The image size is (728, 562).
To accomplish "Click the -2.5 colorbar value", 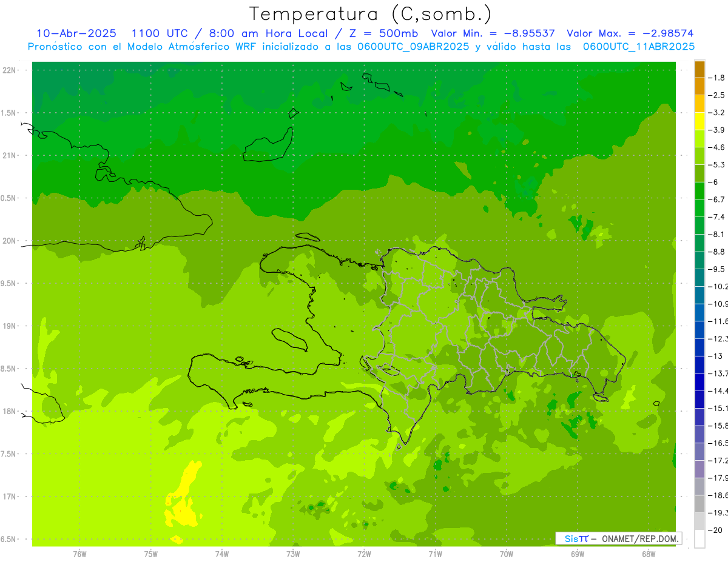I will pos(718,95).
